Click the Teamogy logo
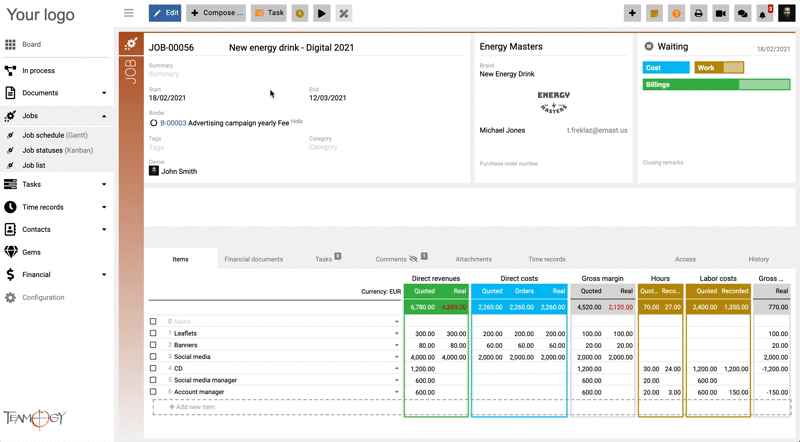The width and height of the screenshot is (800, 442). (x=35, y=419)
